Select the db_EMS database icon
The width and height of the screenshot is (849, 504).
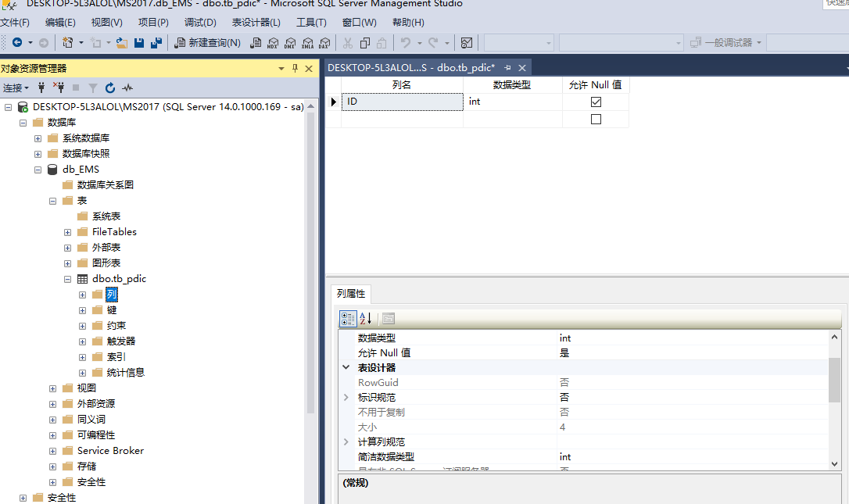52,170
